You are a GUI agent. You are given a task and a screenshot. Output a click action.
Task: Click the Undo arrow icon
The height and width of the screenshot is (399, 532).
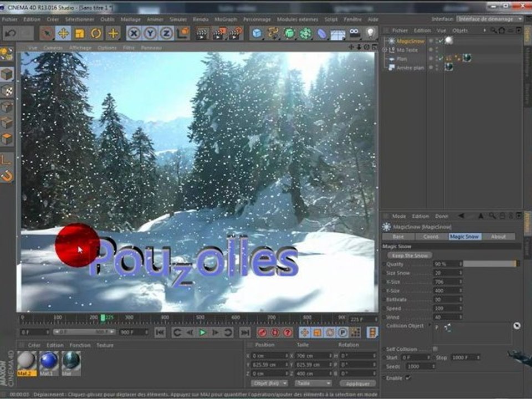[x=11, y=33]
